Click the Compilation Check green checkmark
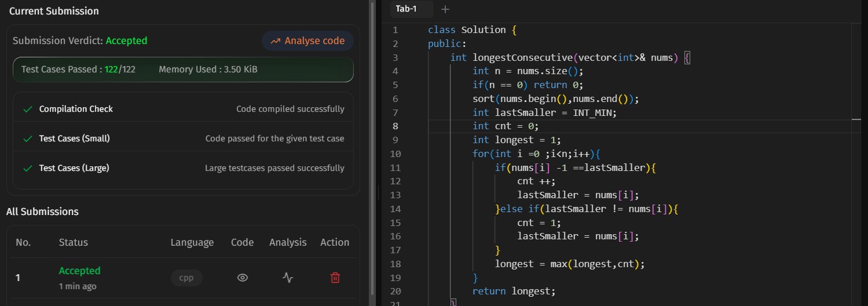 (27, 109)
